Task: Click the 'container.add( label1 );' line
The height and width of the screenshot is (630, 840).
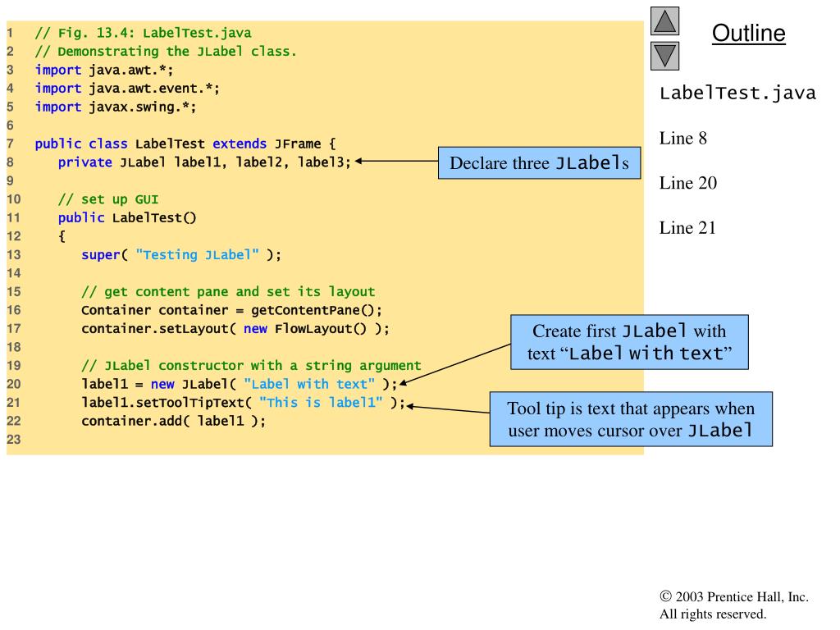Action: (x=174, y=421)
